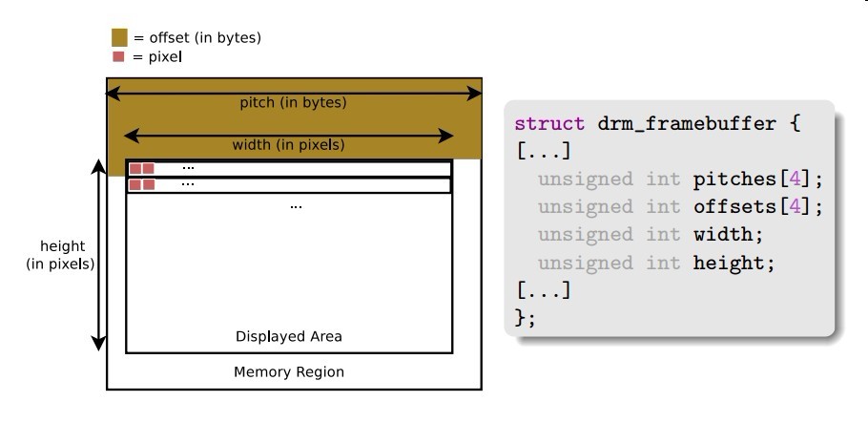This screenshot has height=423, width=868.
Task: Click the 'pitch (in bytes)' label
Action: coord(293,103)
